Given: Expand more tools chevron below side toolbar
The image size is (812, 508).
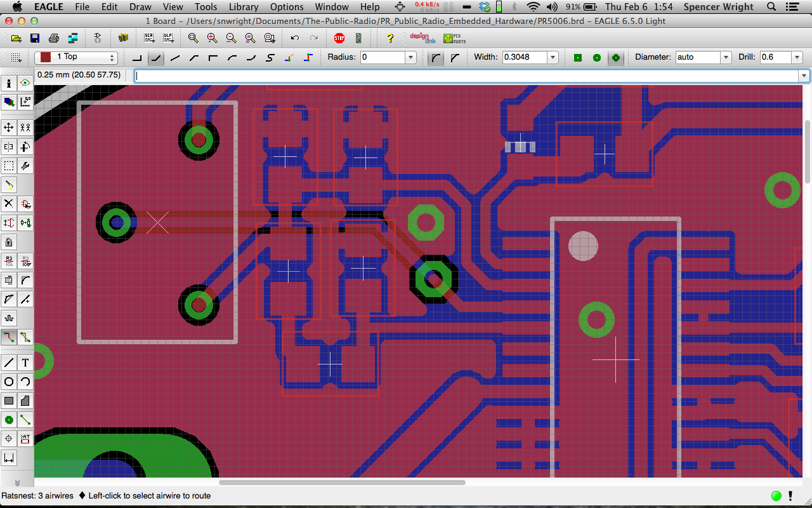Looking at the screenshot, I should [x=17, y=483].
